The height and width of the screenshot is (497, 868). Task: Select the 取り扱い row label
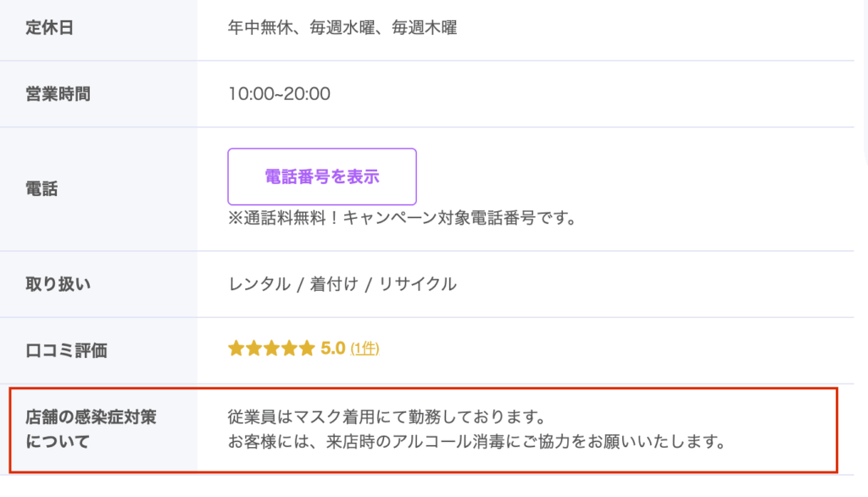[x=58, y=284]
